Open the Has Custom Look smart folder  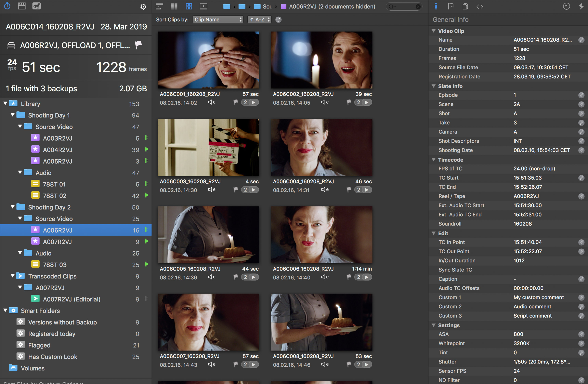coord(76,357)
